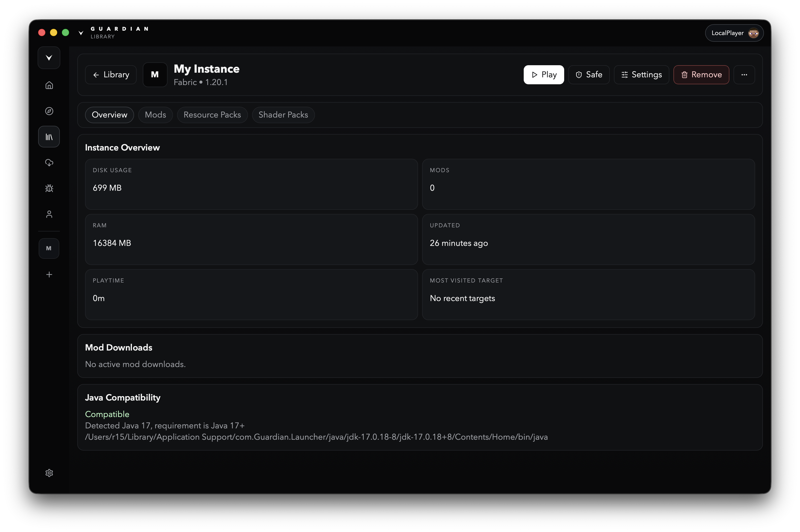
Task: Click the green Compatible status
Action: [107, 414]
